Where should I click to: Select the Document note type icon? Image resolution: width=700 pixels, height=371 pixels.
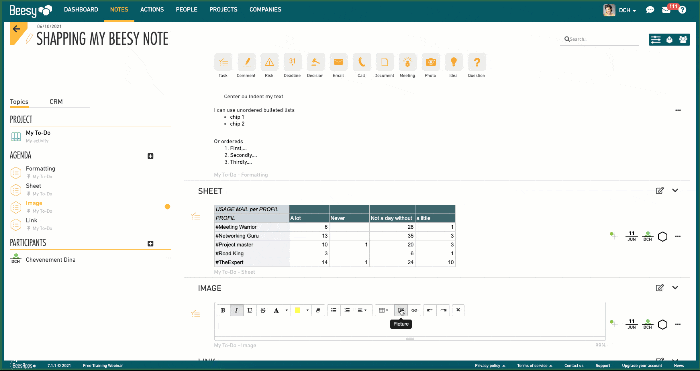click(x=384, y=62)
